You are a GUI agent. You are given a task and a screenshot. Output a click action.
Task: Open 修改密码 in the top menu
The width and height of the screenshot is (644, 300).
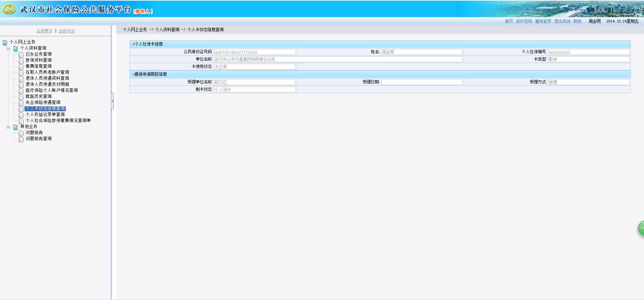point(524,21)
